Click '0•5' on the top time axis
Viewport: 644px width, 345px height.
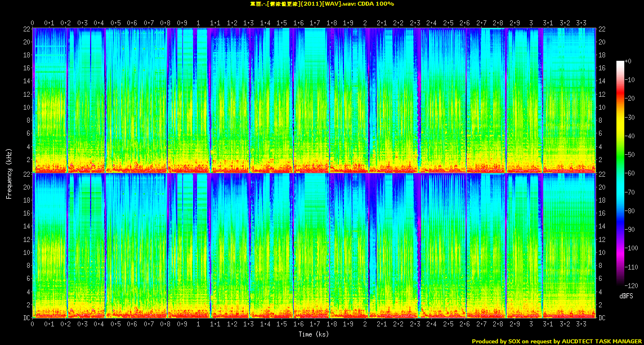115,23
